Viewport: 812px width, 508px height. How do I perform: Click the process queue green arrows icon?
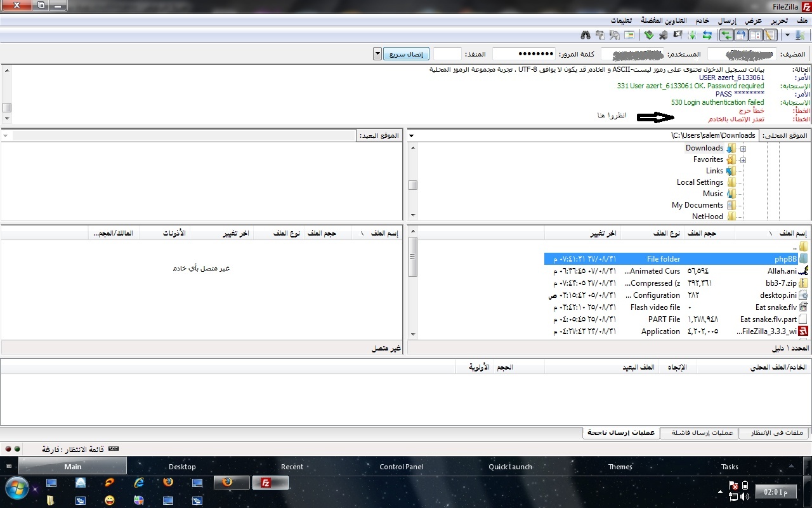[692, 36]
